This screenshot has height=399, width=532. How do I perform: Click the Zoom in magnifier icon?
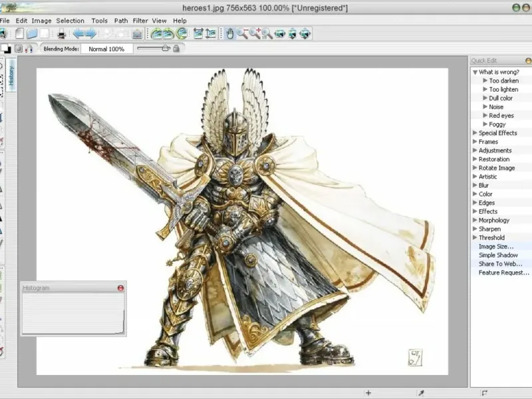pyautogui.click(x=255, y=33)
